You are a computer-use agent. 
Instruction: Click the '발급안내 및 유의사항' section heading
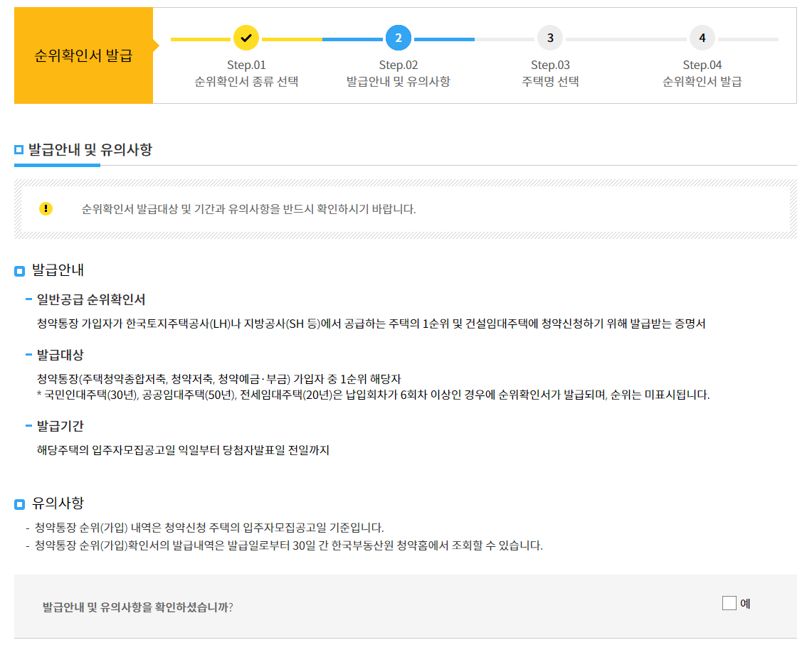tap(90, 149)
